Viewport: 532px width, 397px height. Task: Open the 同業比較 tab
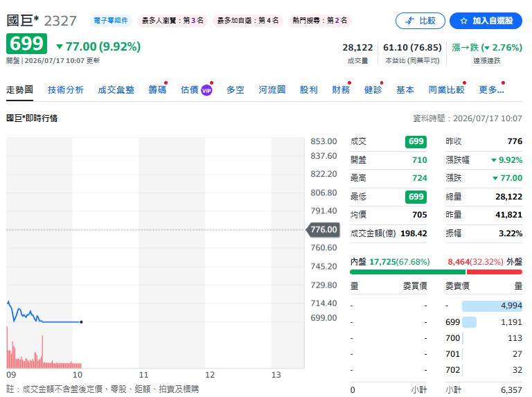click(x=446, y=89)
